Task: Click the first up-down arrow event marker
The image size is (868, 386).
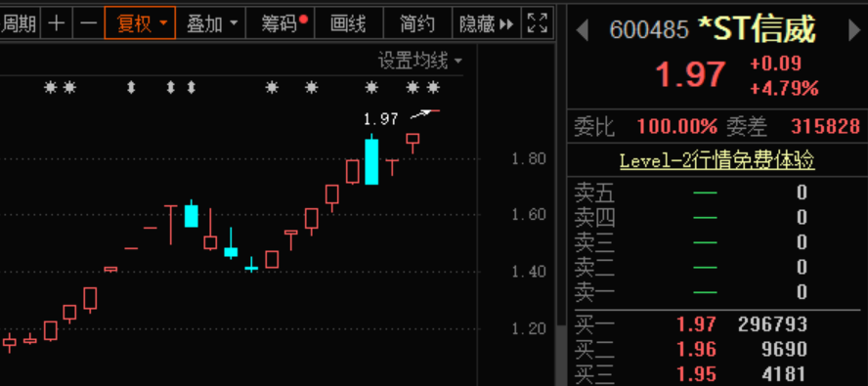Action: click(131, 88)
